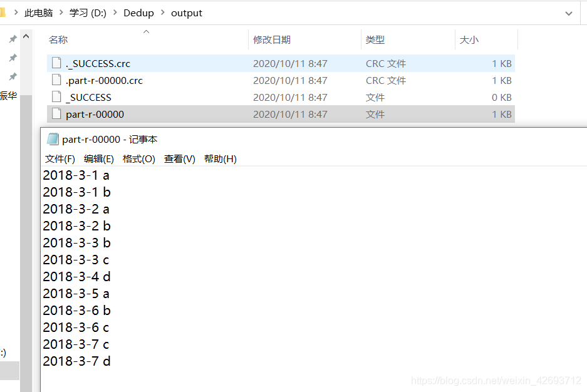Click the navigation pane vertical scrollbar
Viewport: 587px width, 392px height.
point(26,243)
